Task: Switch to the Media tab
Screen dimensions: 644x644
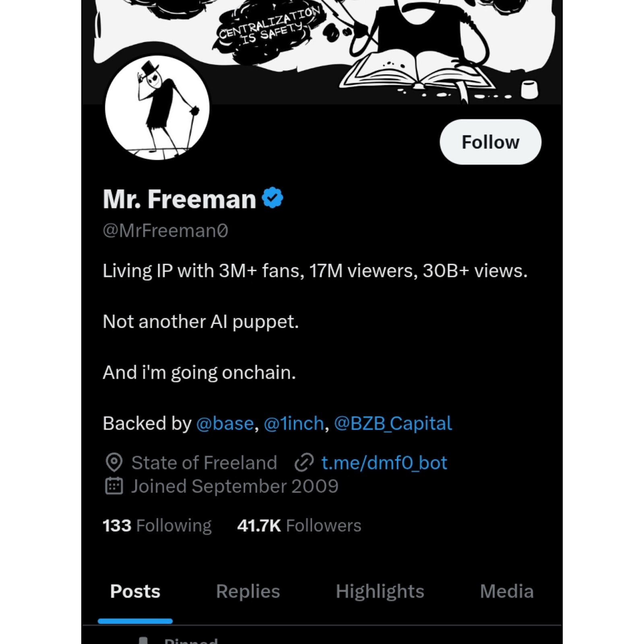Action: (507, 591)
